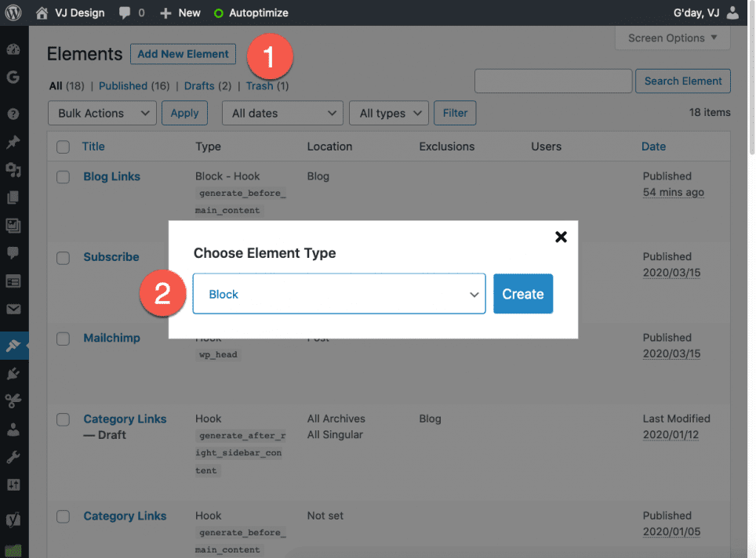Expand the All dates filter dropdown
756x558 pixels.
pyautogui.click(x=282, y=113)
